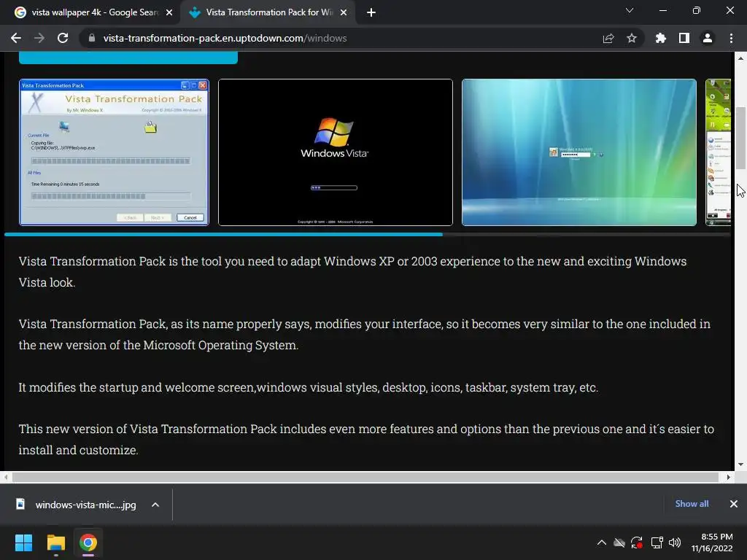The image size is (747, 560).
Task: Bookmark this page with the star icon
Action: tap(632, 38)
